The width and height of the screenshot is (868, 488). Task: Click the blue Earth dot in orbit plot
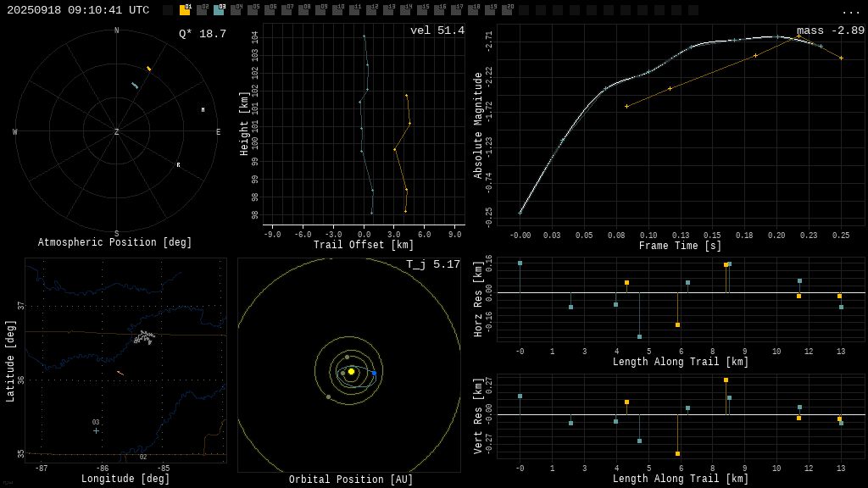pos(374,373)
